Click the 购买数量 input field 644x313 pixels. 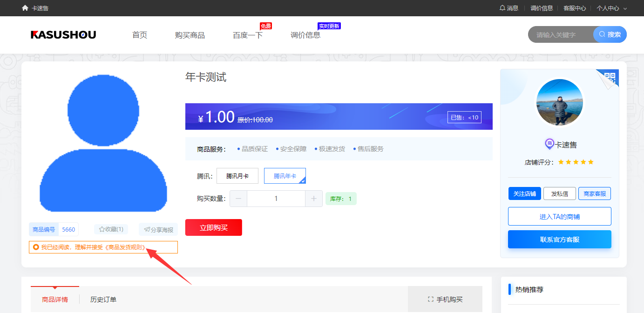point(276,199)
